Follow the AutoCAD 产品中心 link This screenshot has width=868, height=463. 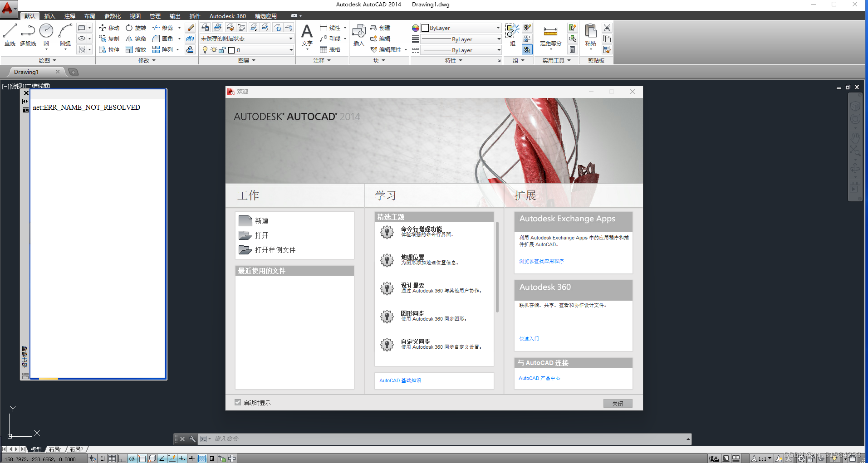[x=539, y=378]
